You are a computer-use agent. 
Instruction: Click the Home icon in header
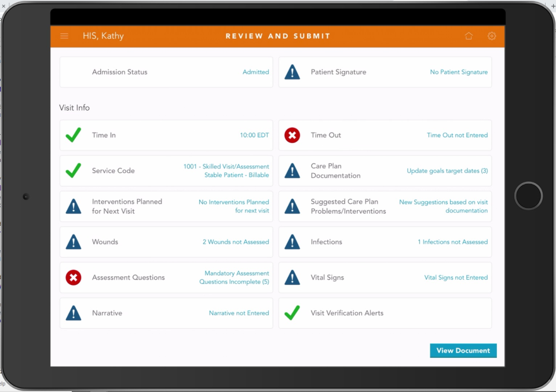[x=469, y=36]
